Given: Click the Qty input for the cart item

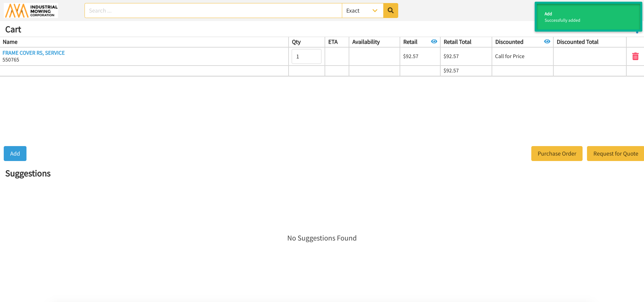Looking at the screenshot, I should (306, 56).
